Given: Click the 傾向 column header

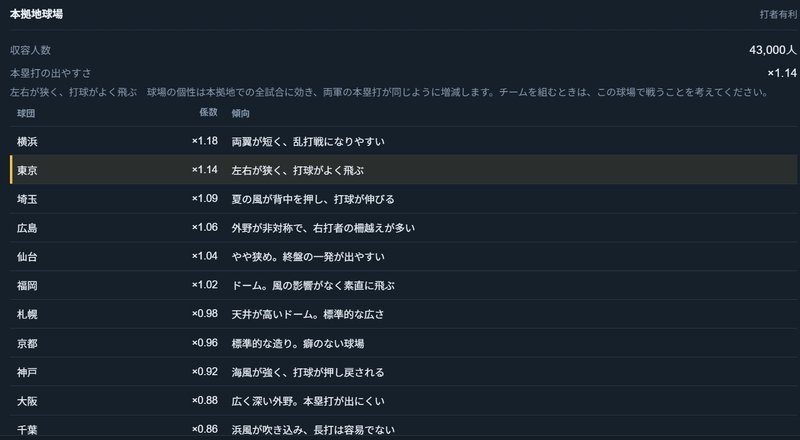Looking at the screenshot, I should tap(241, 113).
